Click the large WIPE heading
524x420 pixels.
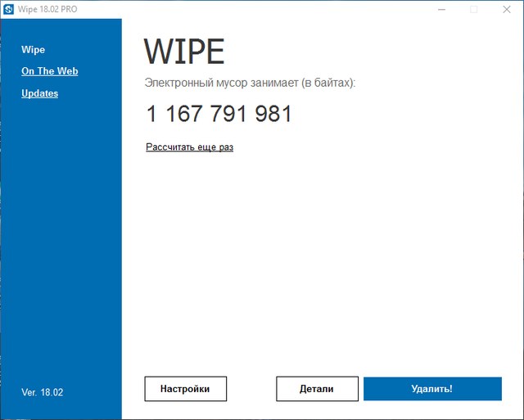point(183,52)
